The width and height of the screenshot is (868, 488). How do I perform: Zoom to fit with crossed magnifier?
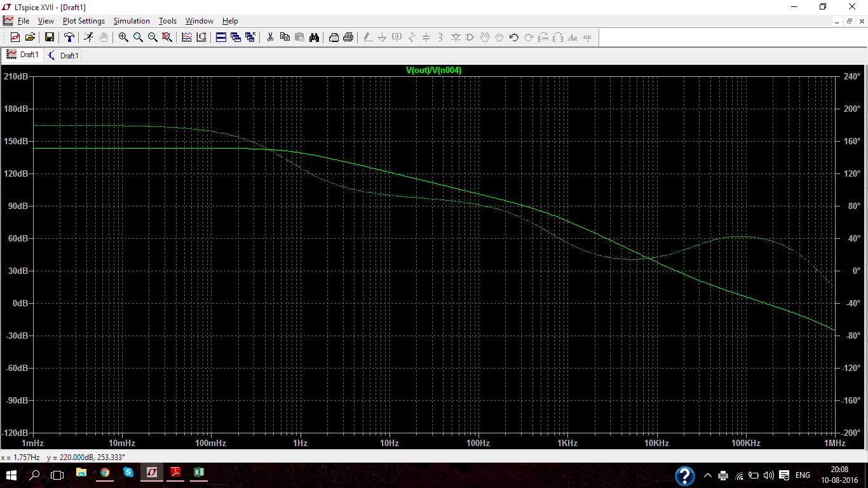pyautogui.click(x=167, y=37)
